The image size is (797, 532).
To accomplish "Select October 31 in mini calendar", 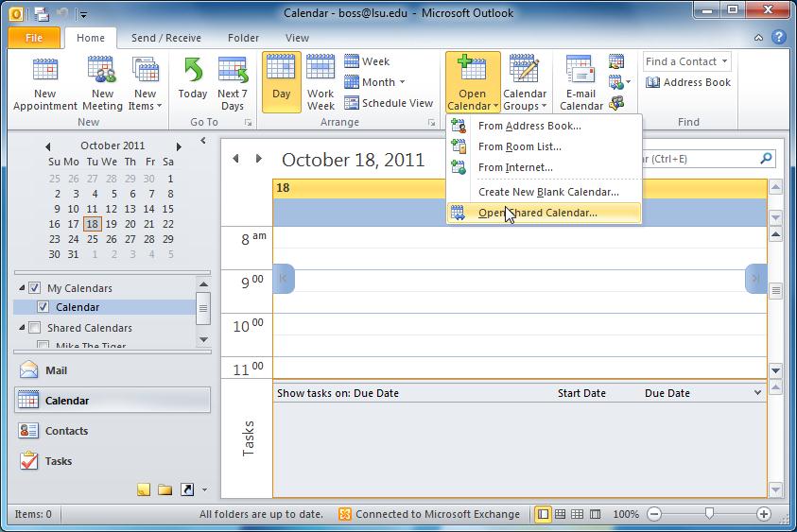I will (73, 254).
